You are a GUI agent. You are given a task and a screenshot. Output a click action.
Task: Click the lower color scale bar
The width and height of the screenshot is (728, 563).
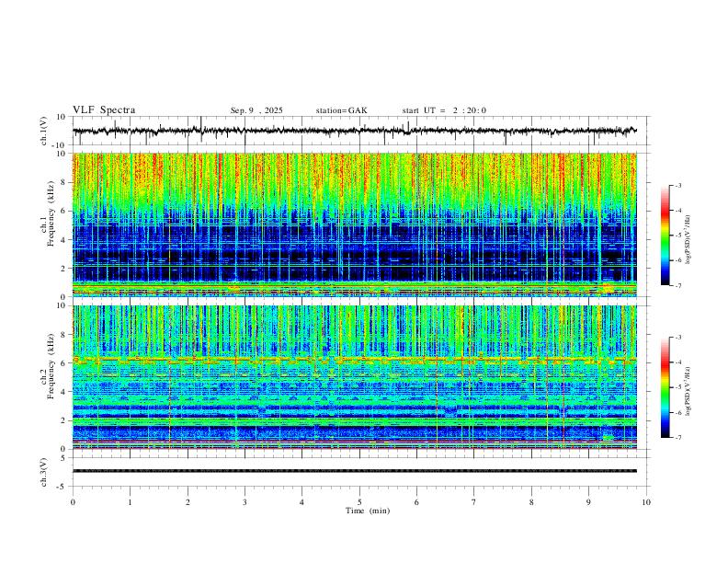point(665,387)
